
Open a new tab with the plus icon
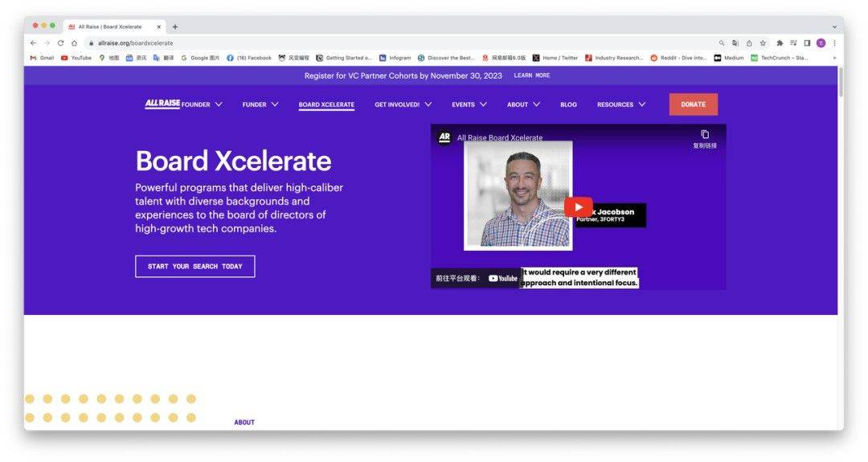(175, 27)
